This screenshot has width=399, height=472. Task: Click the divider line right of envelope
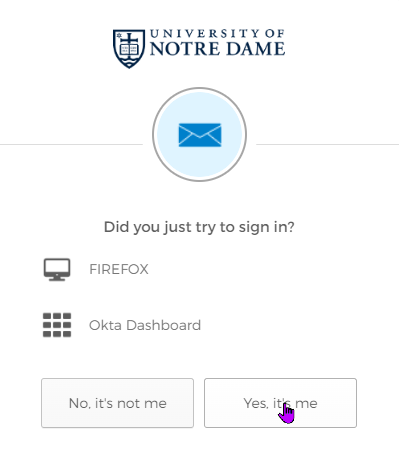coord(327,144)
